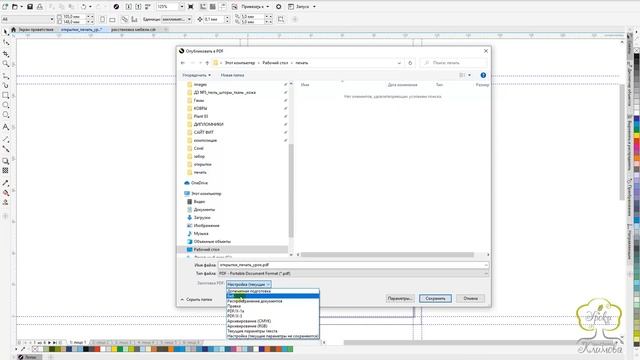Open the "Упорядочить" organize dropdown

[196, 75]
